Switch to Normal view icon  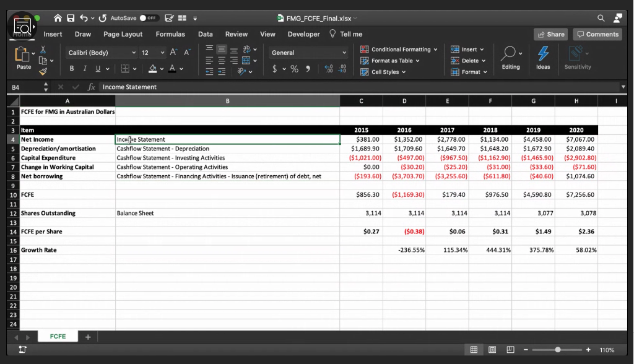pos(474,350)
